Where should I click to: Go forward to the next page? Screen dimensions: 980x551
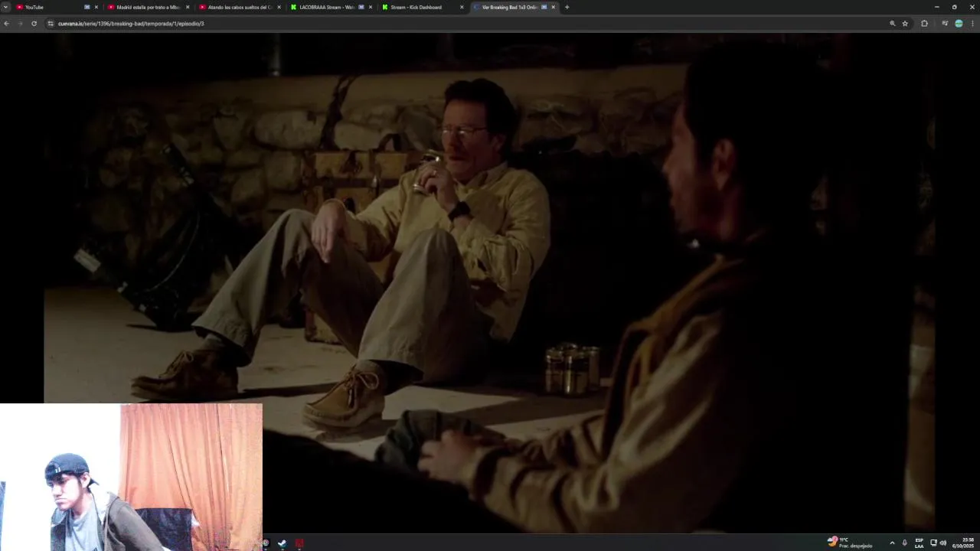point(20,24)
